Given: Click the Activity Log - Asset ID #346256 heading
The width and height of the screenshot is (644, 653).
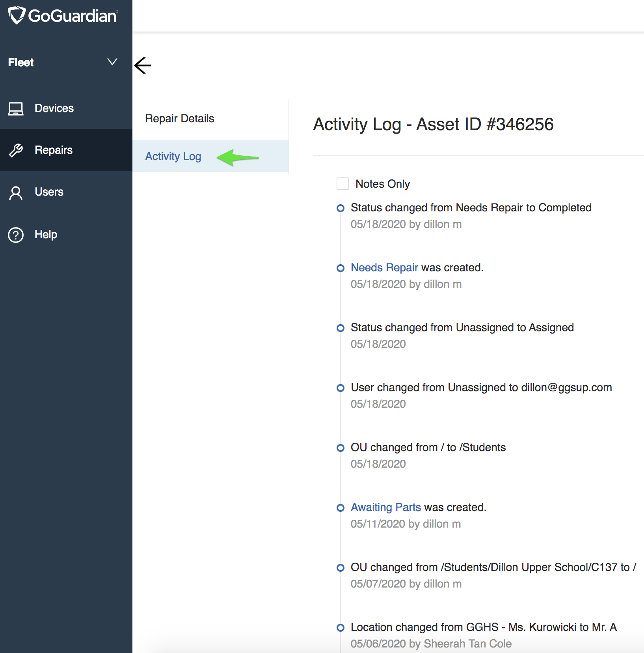Looking at the screenshot, I should 433,124.
